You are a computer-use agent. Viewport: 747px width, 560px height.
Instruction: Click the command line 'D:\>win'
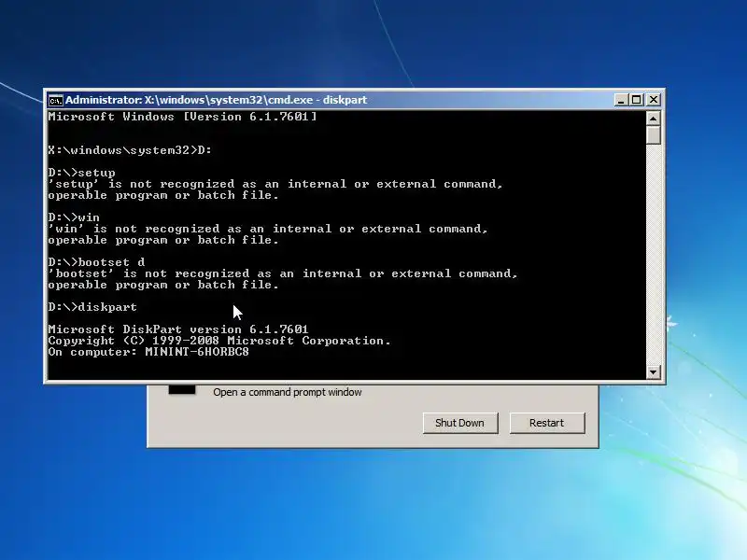74,217
